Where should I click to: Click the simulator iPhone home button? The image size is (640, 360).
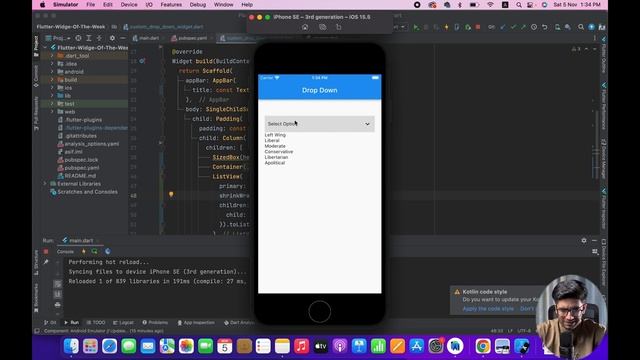319,311
